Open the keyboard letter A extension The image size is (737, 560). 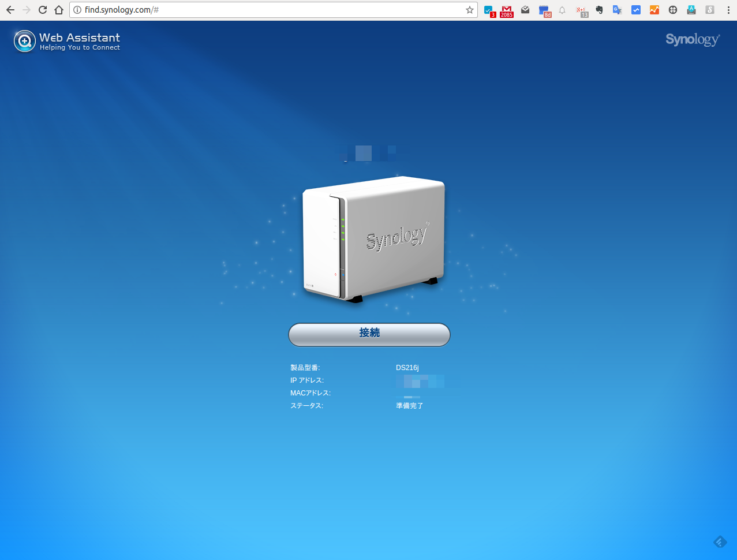point(691,10)
